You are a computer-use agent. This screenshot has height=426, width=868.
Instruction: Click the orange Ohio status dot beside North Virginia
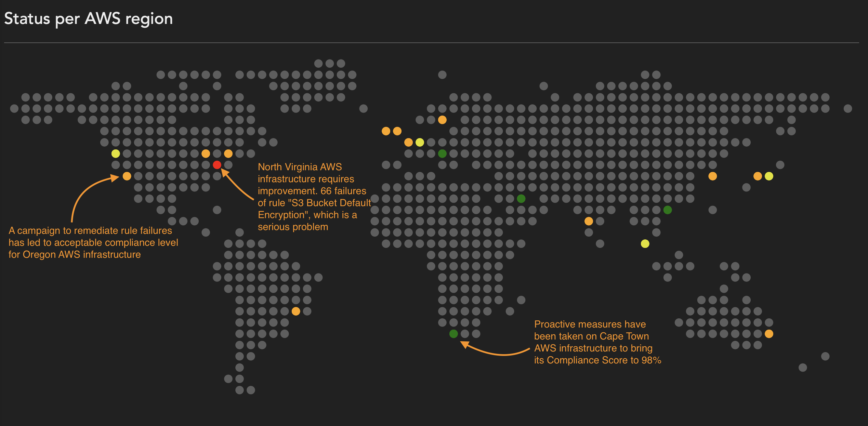click(206, 154)
